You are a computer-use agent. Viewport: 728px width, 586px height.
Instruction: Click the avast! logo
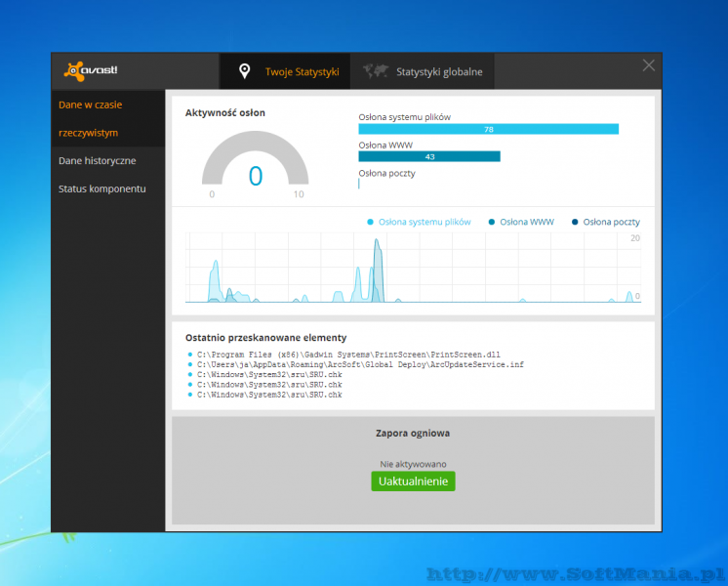tap(91, 71)
